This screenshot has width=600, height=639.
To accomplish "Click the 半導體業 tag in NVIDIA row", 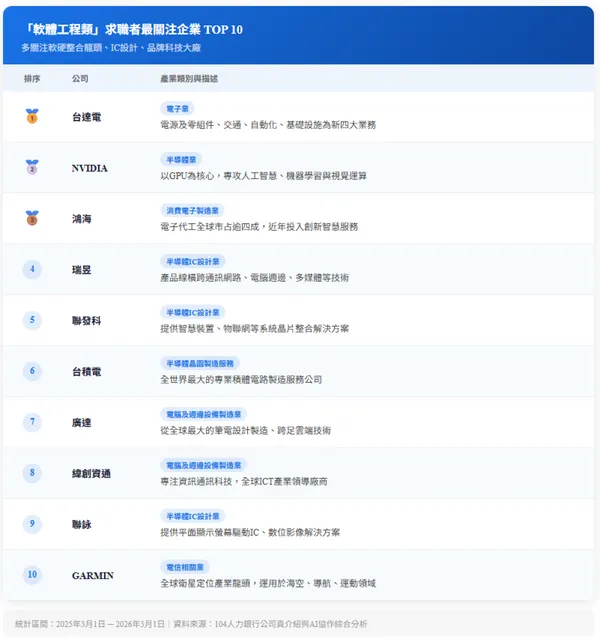I will click(181, 160).
